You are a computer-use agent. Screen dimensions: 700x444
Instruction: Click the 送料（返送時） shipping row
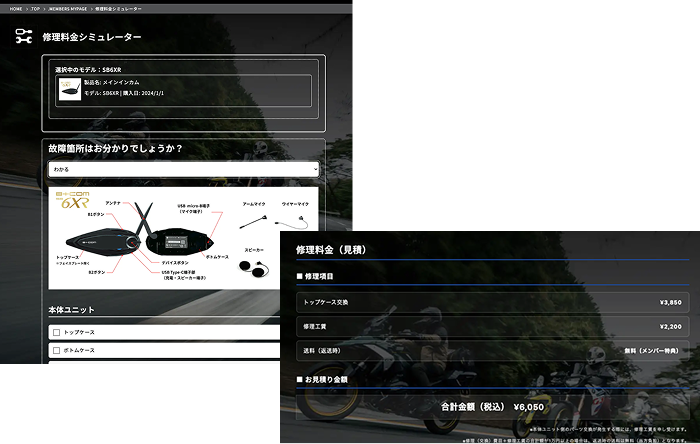point(492,351)
